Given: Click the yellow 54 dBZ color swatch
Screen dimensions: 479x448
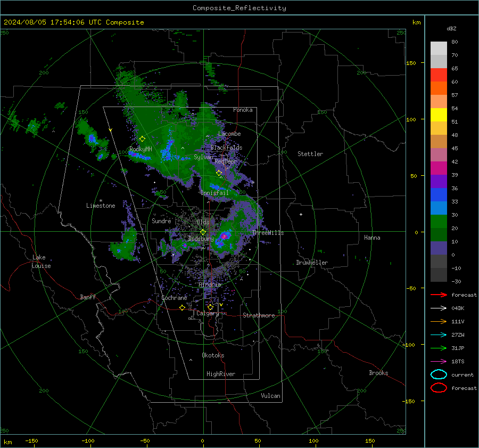Looking at the screenshot, I should [439, 115].
